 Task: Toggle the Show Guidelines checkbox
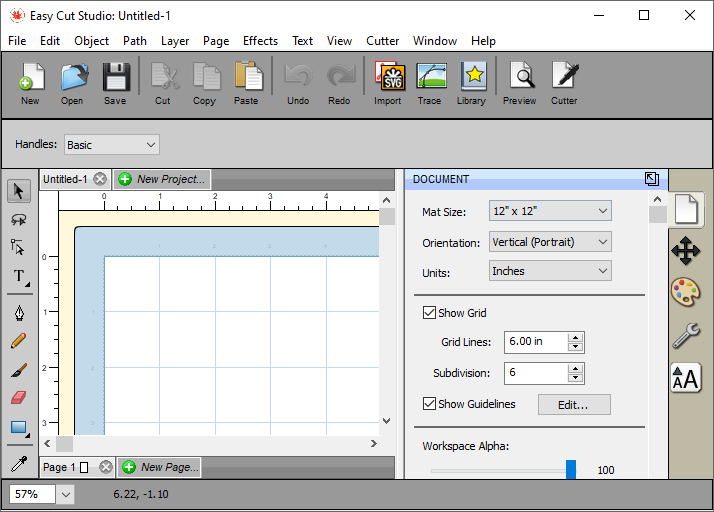click(x=430, y=404)
